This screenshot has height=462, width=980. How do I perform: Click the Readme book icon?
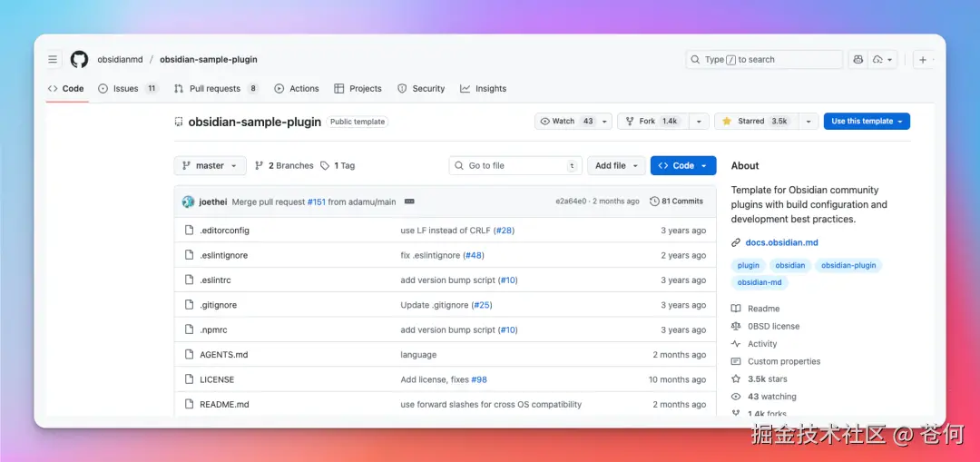click(x=736, y=309)
